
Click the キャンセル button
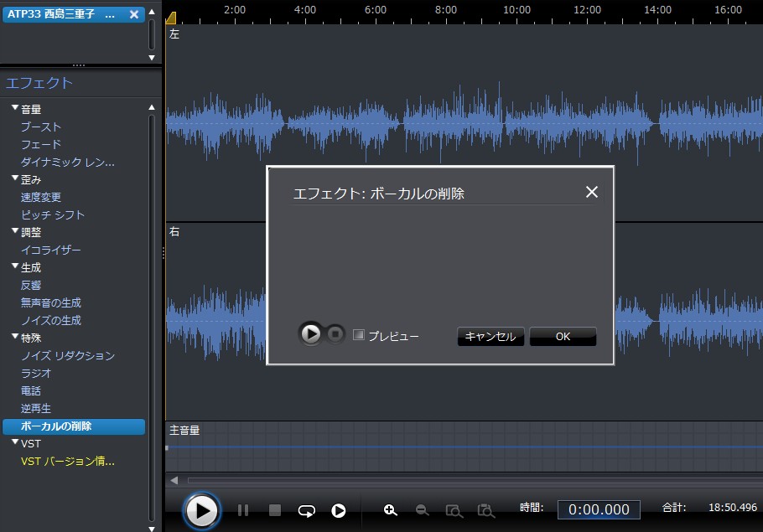490,337
